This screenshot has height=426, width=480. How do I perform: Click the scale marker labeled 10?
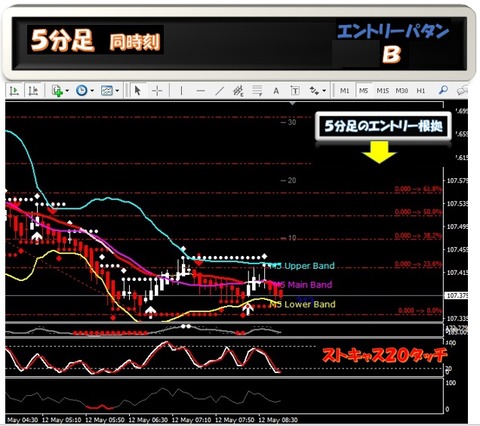[289, 238]
